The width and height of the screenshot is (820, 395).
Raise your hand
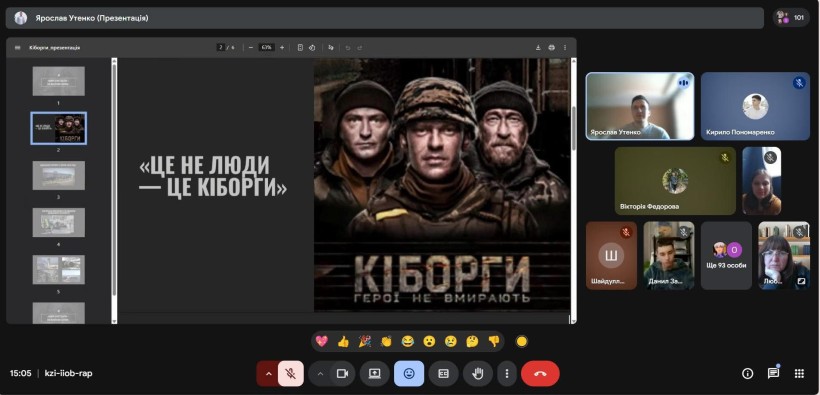click(477, 374)
